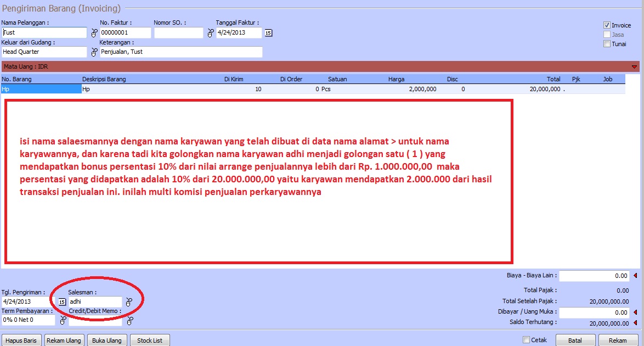Enable the Tunai checkbox

coord(607,44)
